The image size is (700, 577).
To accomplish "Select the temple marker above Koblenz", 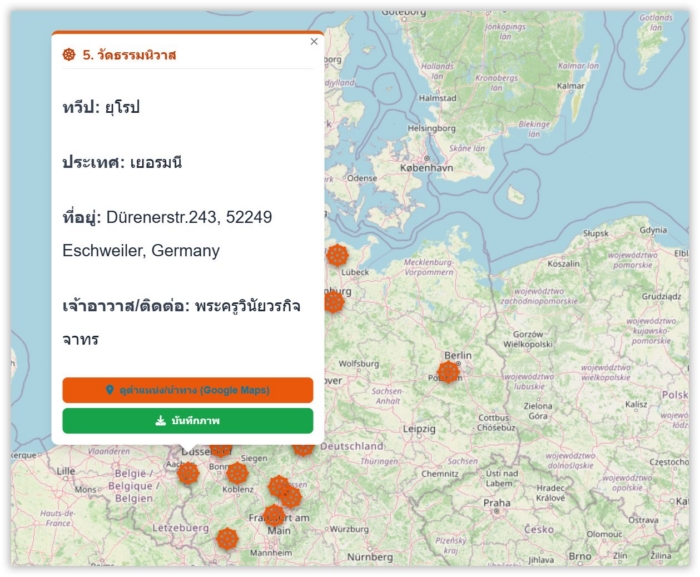I will tap(237, 473).
